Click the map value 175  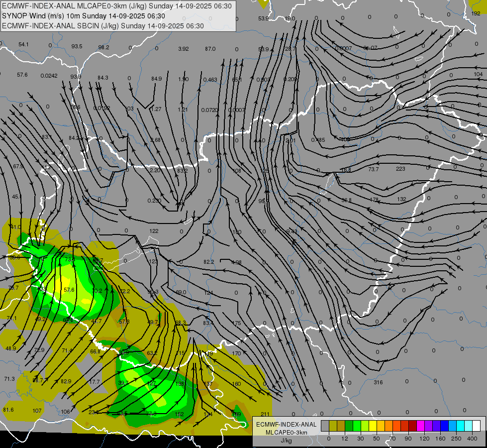237,323
